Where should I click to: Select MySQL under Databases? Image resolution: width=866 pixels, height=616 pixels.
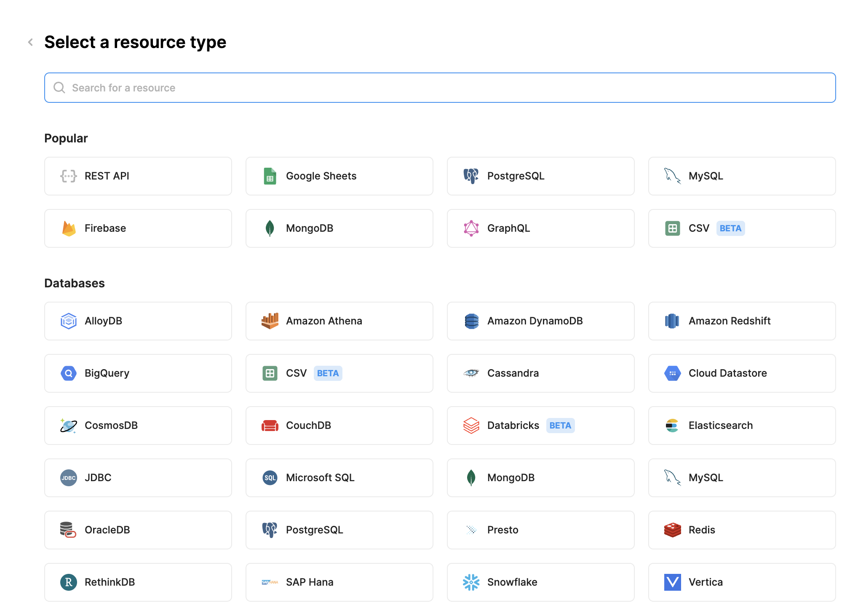click(x=742, y=478)
